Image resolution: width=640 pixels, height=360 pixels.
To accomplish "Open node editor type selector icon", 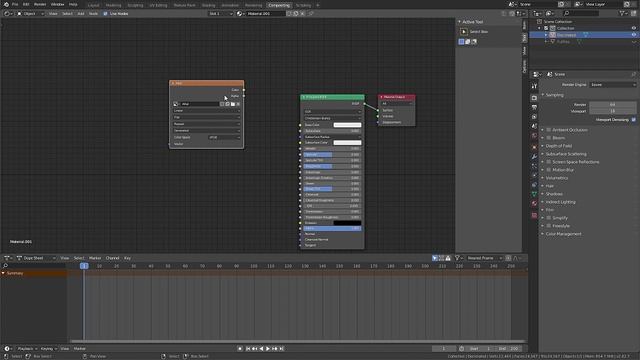I will (7, 13).
